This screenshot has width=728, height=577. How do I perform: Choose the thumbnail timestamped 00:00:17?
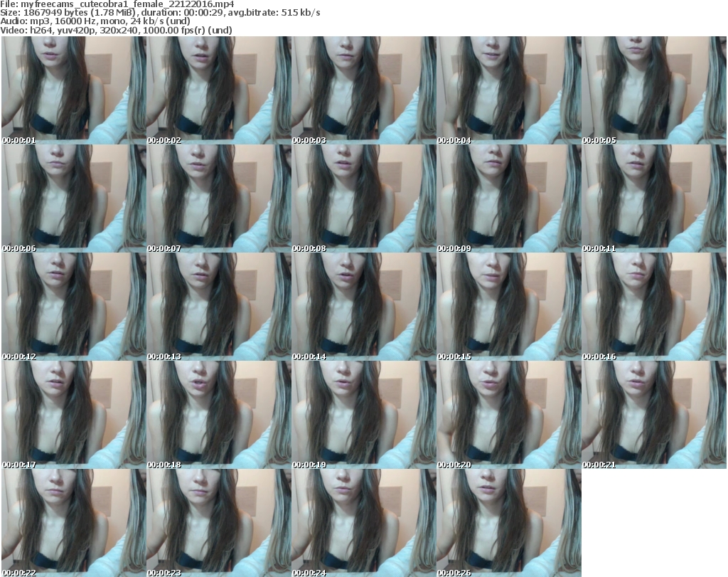tap(73, 415)
